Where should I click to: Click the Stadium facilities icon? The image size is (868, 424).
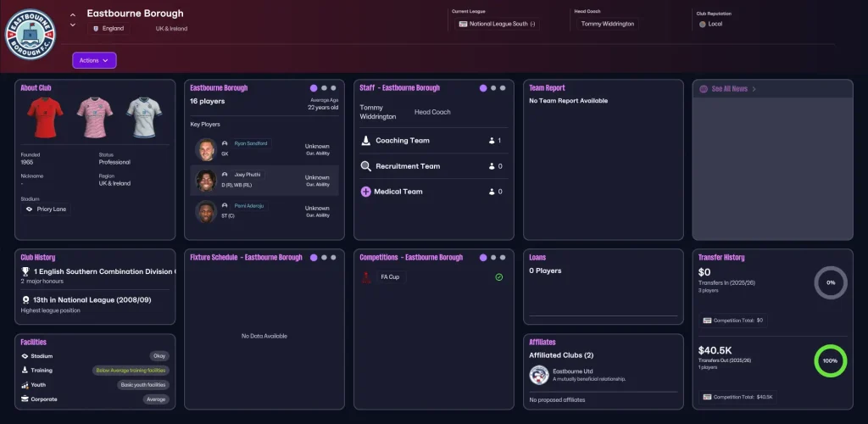[25, 356]
